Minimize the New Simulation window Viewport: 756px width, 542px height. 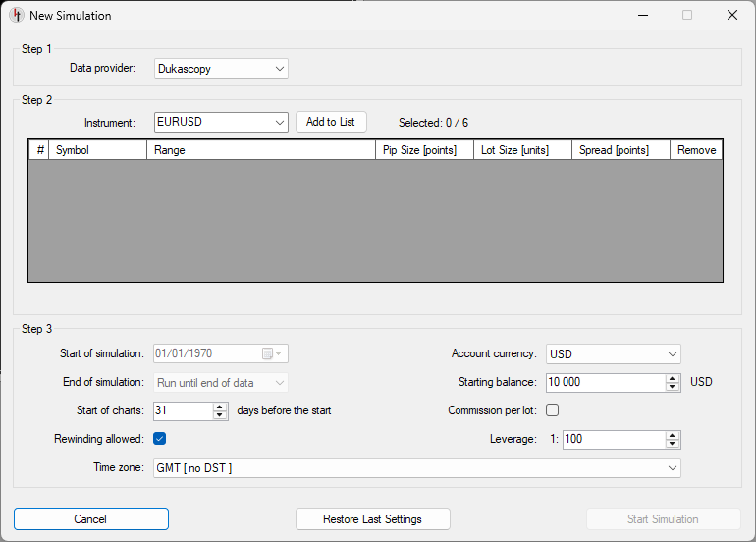click(643, 15)
